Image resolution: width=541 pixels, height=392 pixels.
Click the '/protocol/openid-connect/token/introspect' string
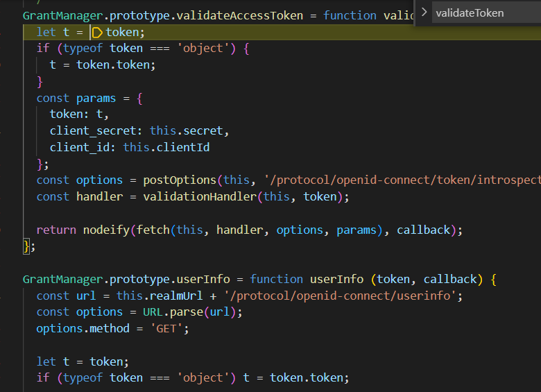[402, 180]
